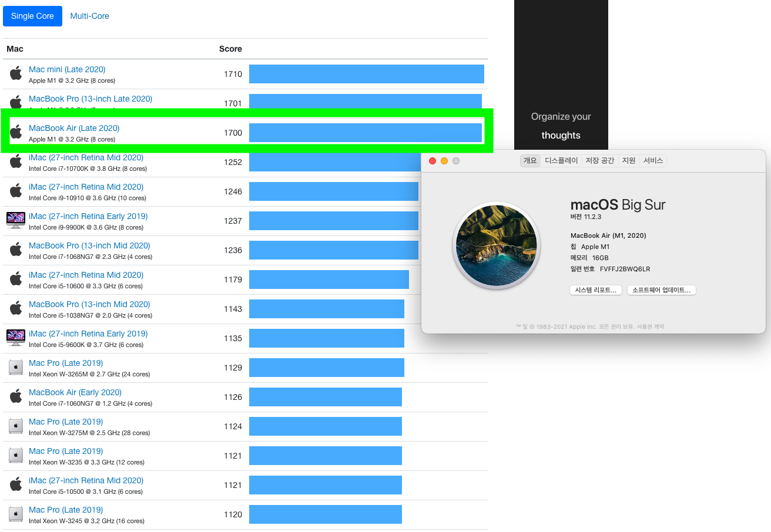Click the score bar in the MacBook Air (Late 2020) row
771x532 pixels.
[366, 133]
